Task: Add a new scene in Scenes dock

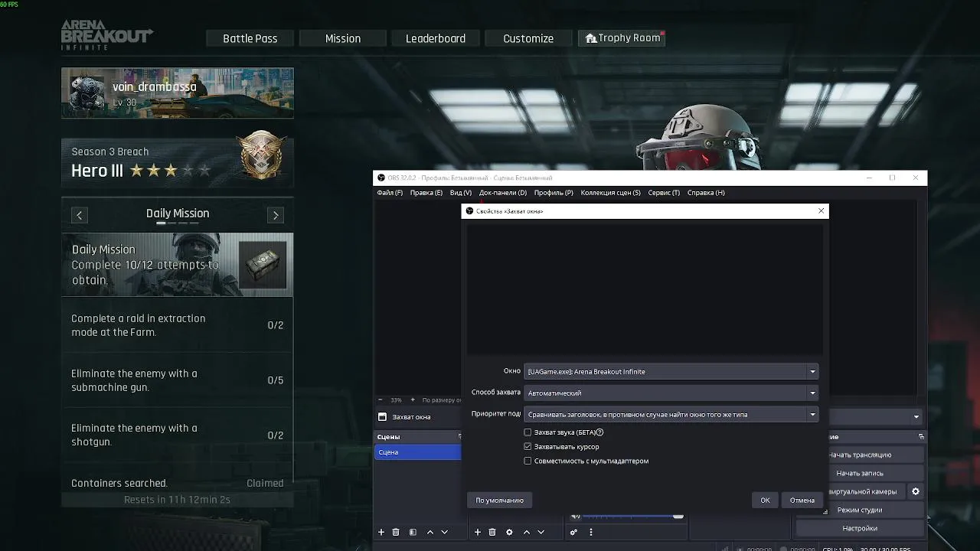Action: (381, 532)
